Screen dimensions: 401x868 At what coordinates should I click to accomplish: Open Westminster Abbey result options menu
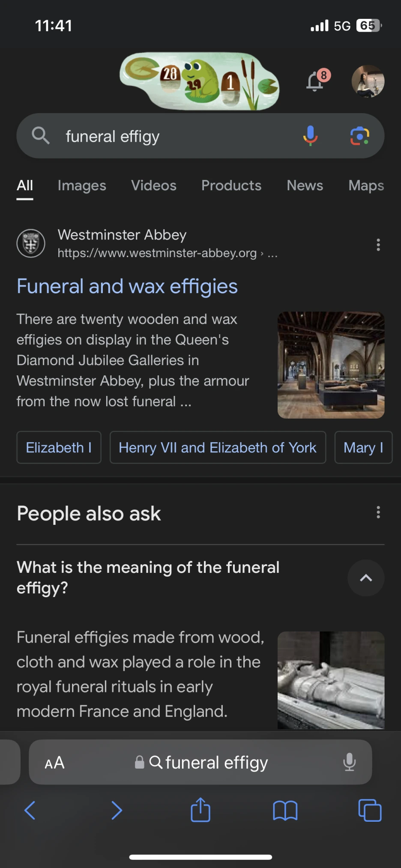(378, 245)
